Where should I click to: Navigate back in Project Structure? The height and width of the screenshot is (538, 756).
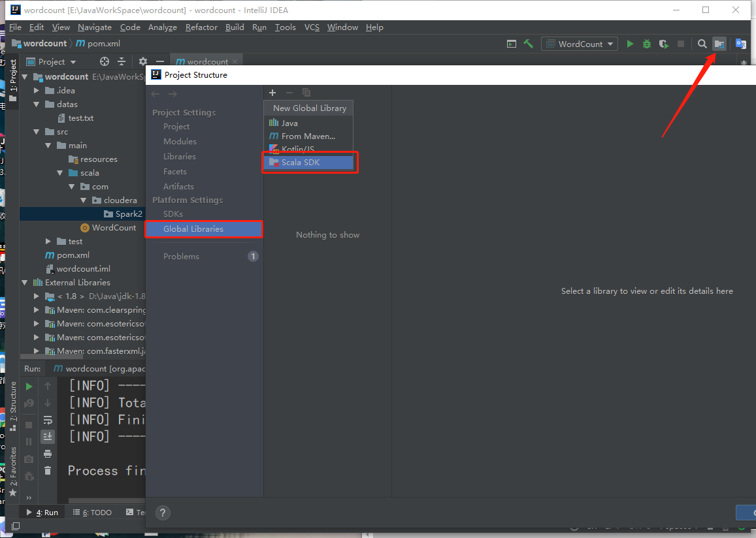tap(156, 94)
